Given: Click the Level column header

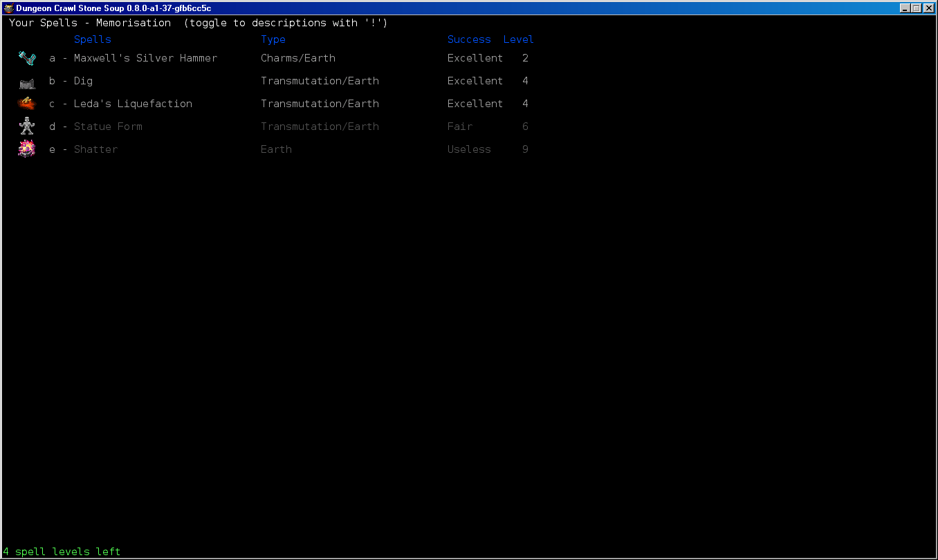Looking at the screenshot, I should pyautogui.click(x=518, y=39).
